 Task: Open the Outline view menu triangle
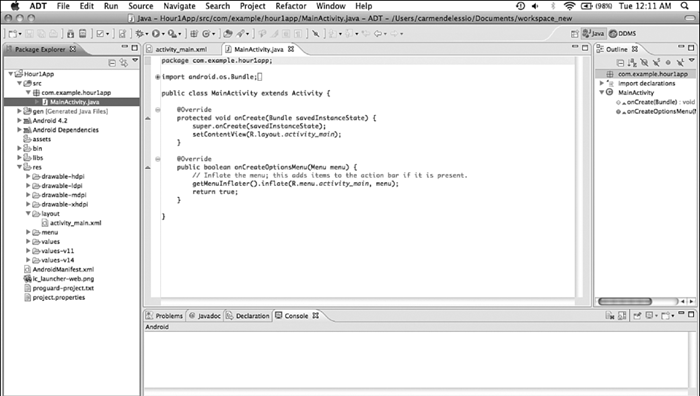692,60
